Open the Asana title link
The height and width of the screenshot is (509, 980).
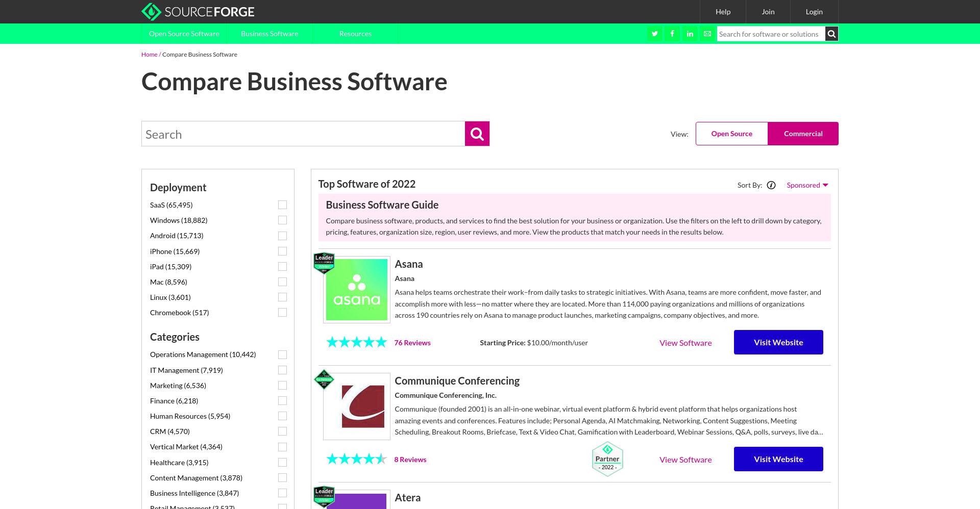click(409, 264)
